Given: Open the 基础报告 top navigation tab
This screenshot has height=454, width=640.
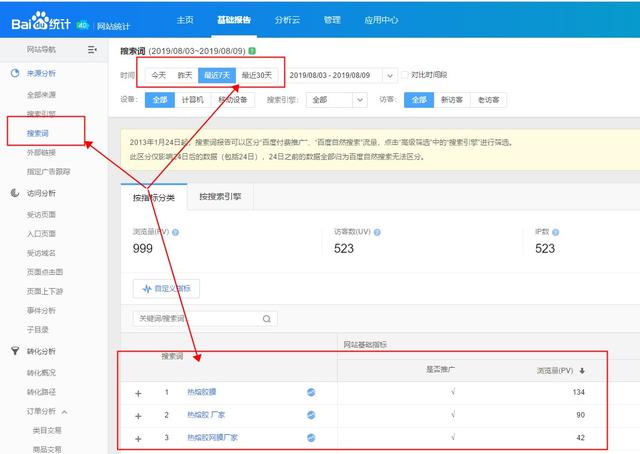Looking at the screenshot, I should click(234, 20).
